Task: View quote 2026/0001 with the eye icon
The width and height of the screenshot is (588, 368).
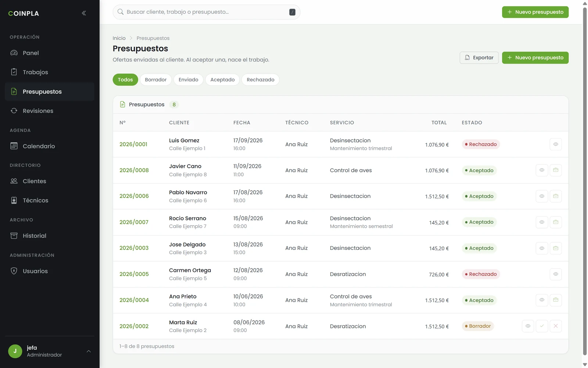Action: point(556,144)
